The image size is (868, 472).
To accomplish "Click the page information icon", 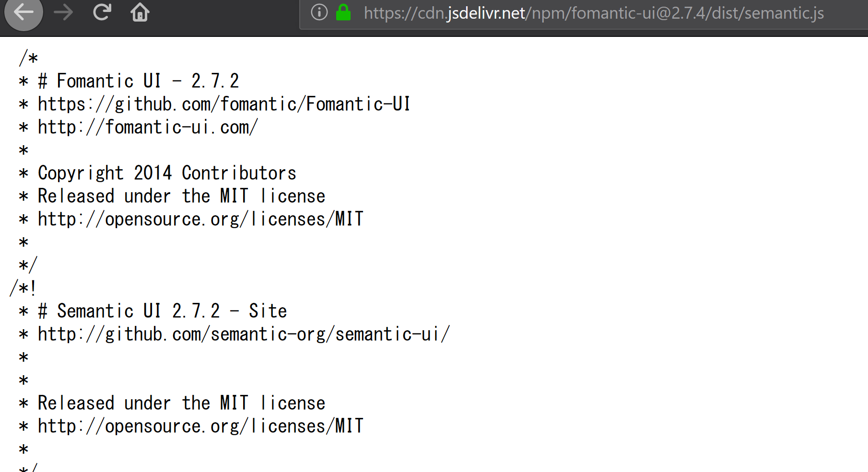I will click(319, 13).
